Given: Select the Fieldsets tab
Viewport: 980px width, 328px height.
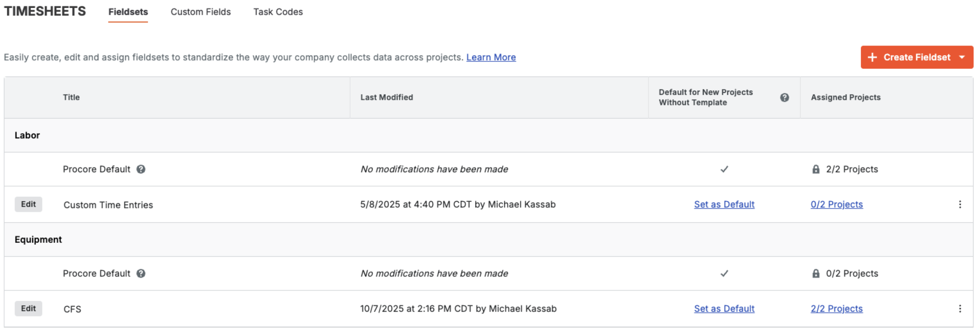Looking at the screenshot, I should tap(128, 12).
